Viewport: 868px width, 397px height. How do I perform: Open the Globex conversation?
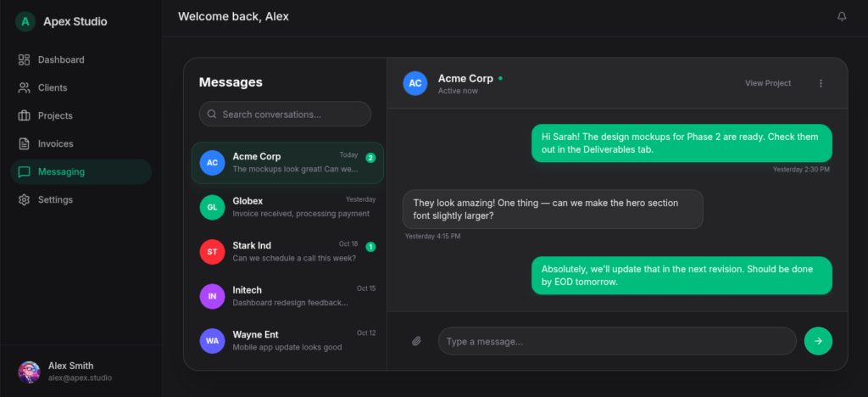point(287,207)
